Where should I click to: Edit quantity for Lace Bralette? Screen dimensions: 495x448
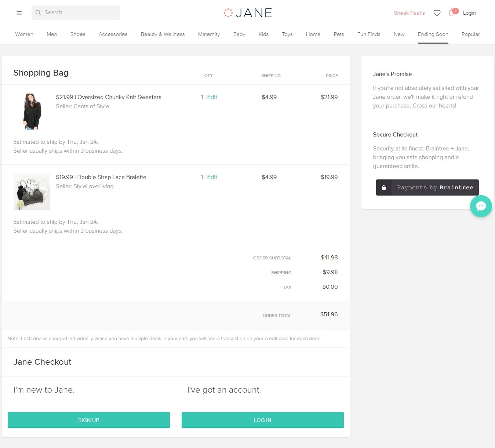(x=212, y=177)
